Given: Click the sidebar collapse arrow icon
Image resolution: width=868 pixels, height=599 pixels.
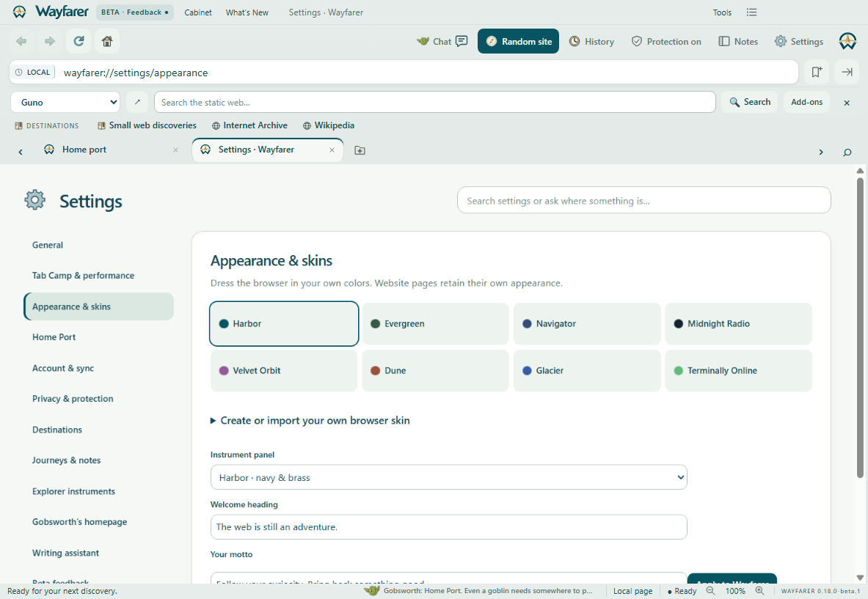Looking at the screenshot, I should (x=847, y=72).
